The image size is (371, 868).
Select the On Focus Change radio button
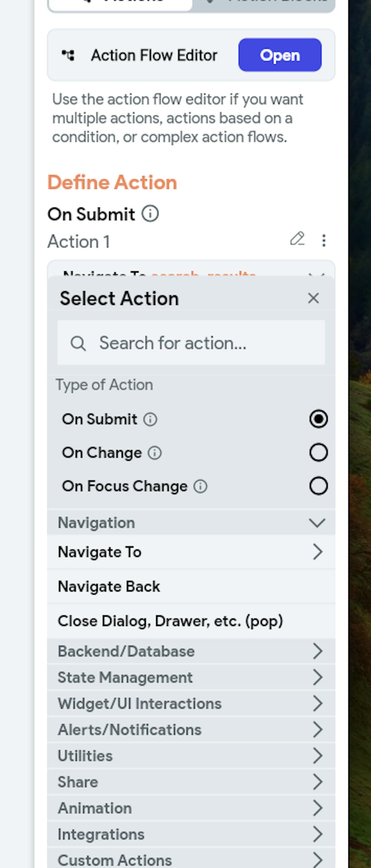pyautogui.click(x=318, y=486)
